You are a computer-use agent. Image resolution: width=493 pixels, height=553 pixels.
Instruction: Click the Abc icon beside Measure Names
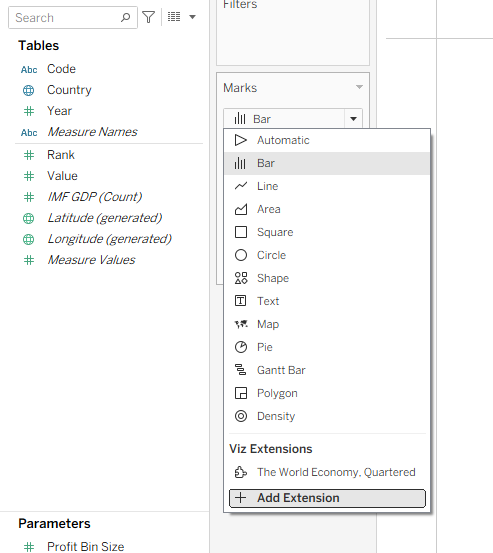[29, 133]
